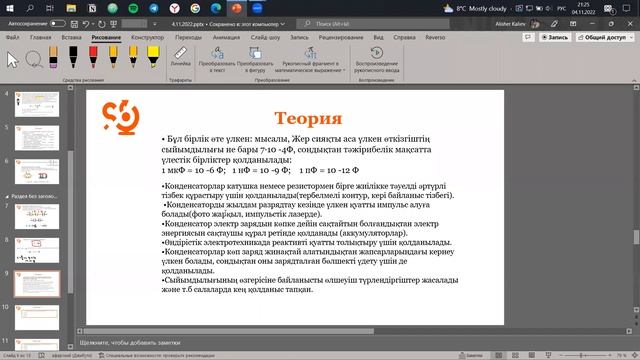Image resolution: width=640 pixels, height=360 pixels.
Task: Switch to the Главная tab
Action: pyautogui.click(x=40, y=37)
